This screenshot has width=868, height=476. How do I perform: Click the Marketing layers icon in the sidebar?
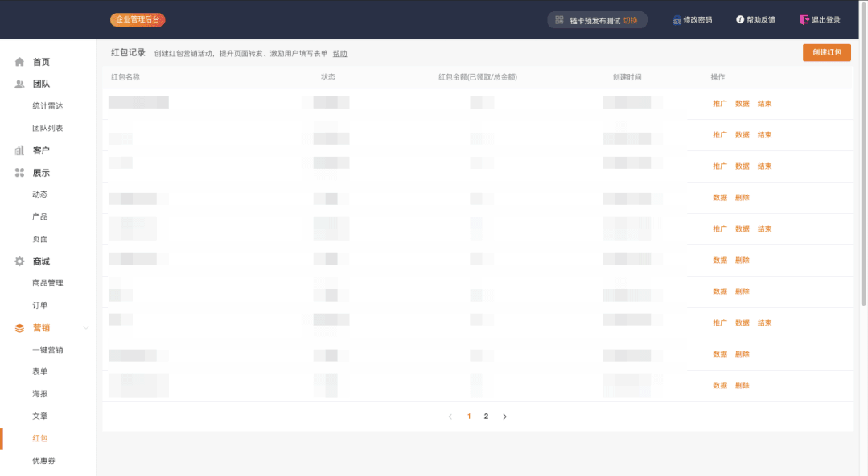coord(19,328)
